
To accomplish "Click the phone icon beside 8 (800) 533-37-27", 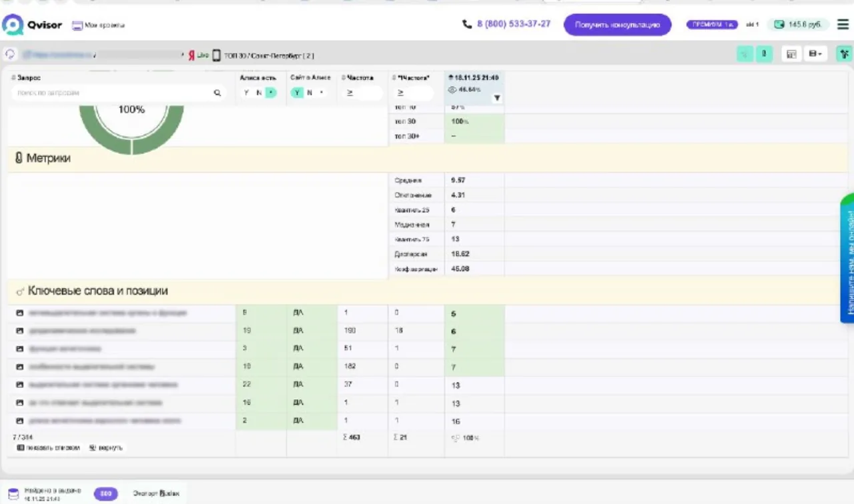I will point(467,24).
